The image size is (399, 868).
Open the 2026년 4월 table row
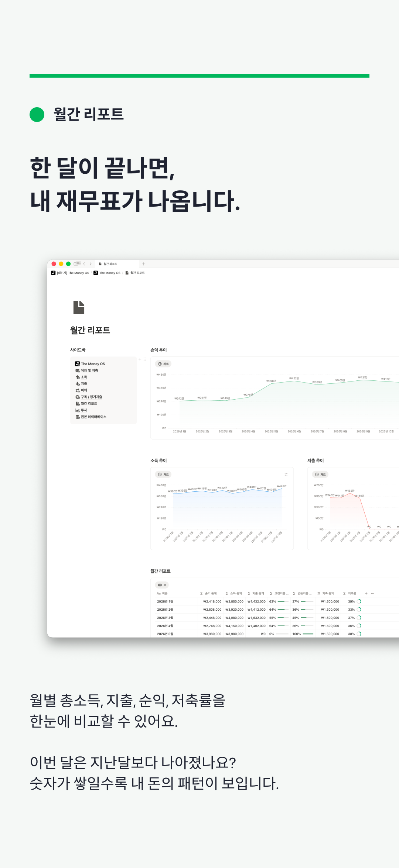point(165,626)
